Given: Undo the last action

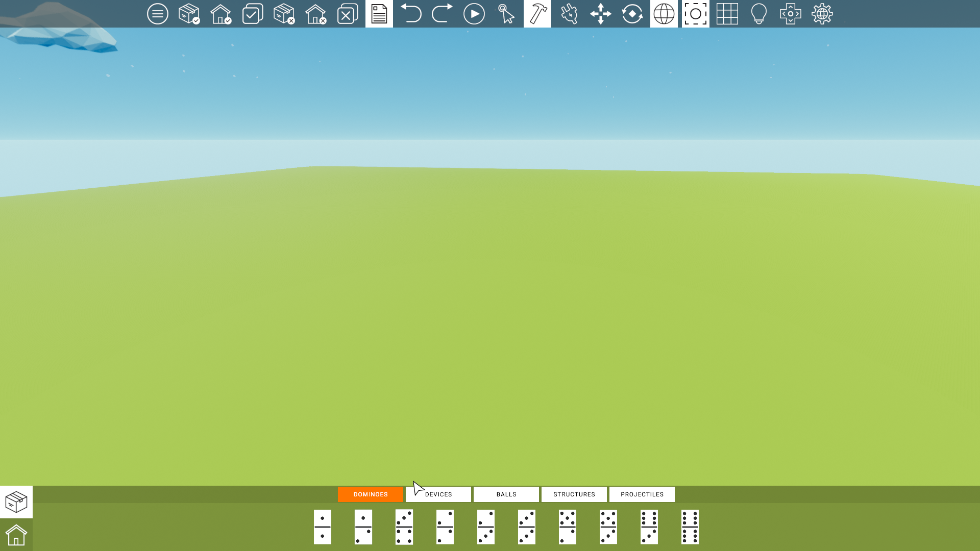Looking at the screenshot, I should click(x=411, y=14).
